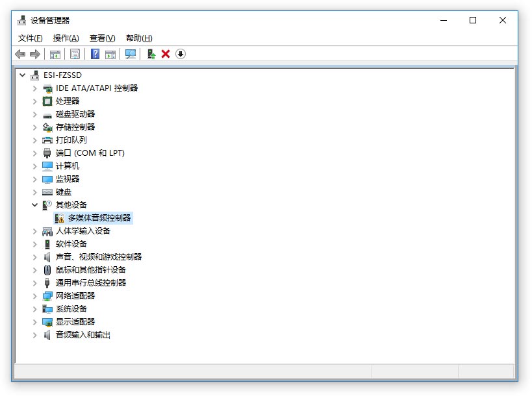Click the storage controller icon

47,127
